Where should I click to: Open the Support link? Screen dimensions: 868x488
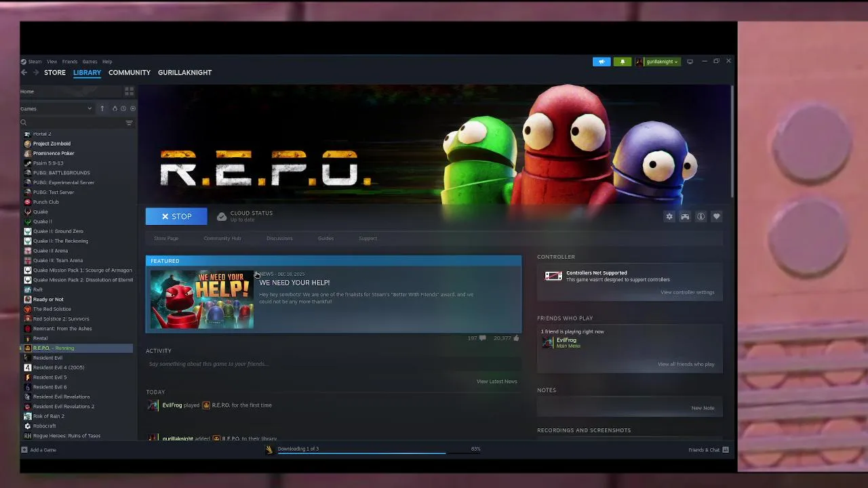(x=368, y=239)
